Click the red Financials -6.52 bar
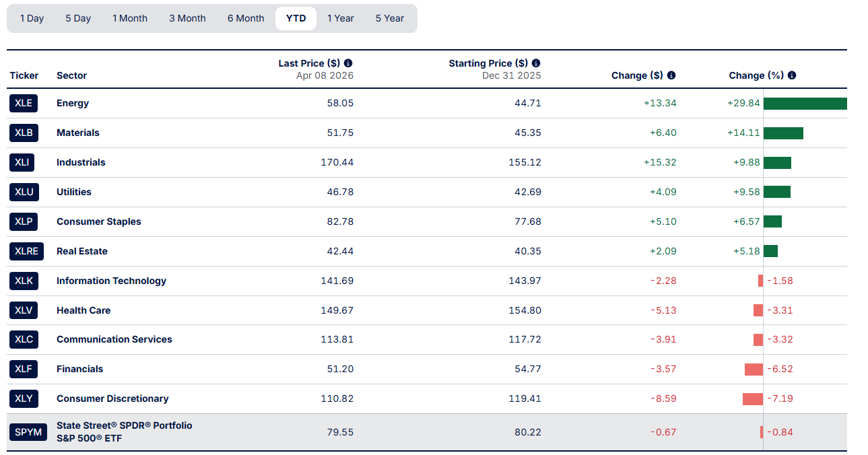Screen dimensions: 868x455 pos(754,369)
